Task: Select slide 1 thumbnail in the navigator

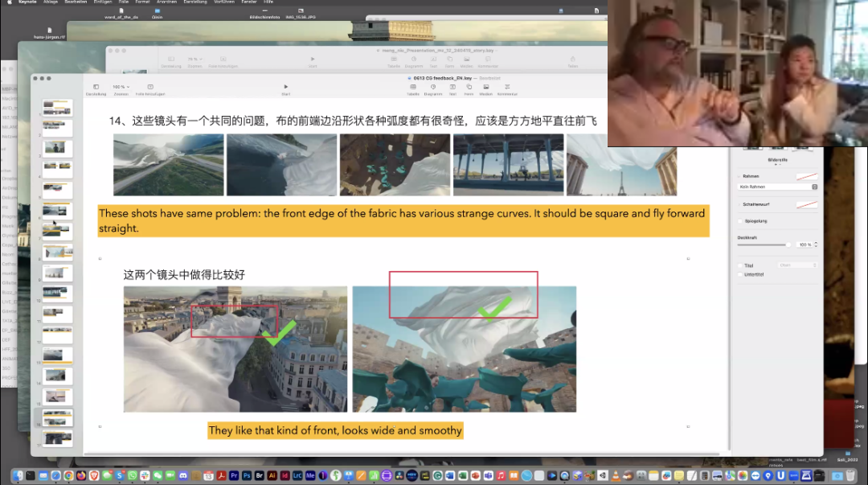Action: click(x=58, y=108)
